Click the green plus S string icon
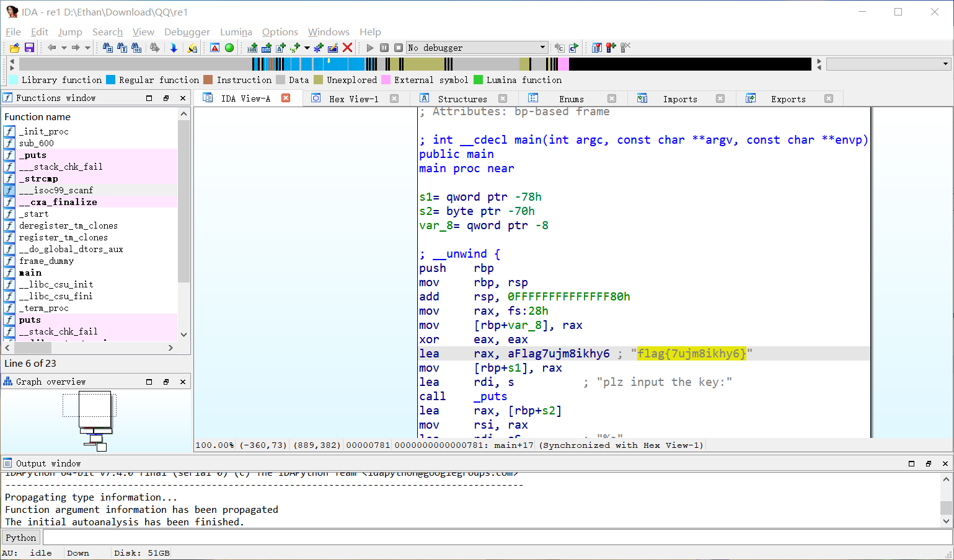Viewport: 954px width, 560px height. 295,48
